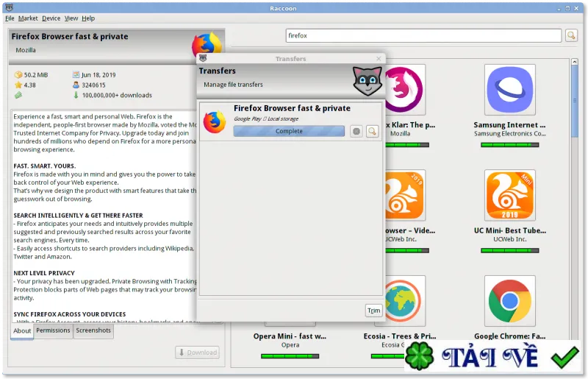The width and height of the screenshot is (588, 379).
Task: Click the Trim button in Transfers
Action: click(x=373, y=311)
